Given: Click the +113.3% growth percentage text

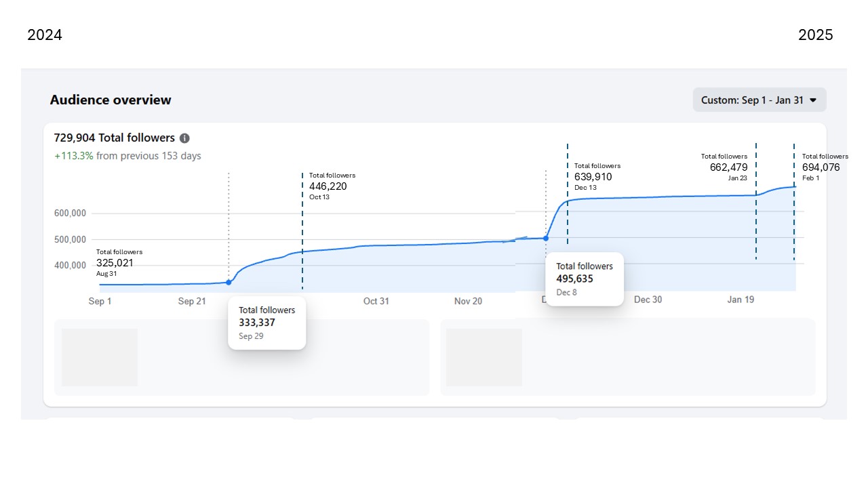Looking at the screenshot, I should click(74, 156).
